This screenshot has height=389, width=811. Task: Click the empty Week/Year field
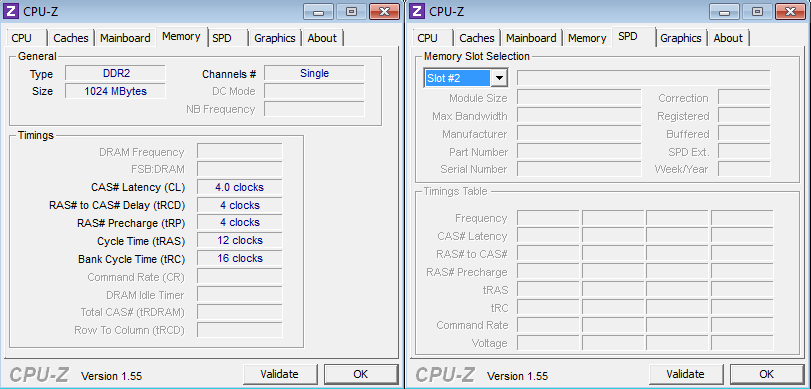coord(744,169)
